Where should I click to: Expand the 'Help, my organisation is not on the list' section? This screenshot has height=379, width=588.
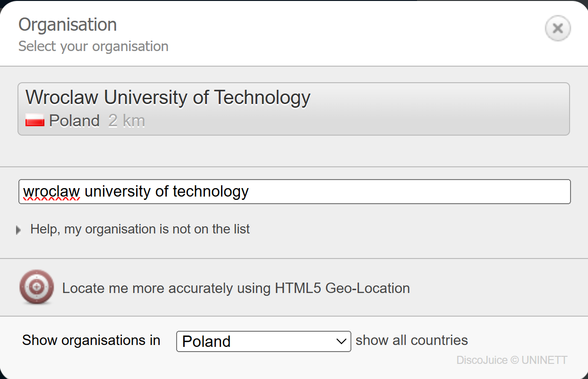tap(140, 229)
